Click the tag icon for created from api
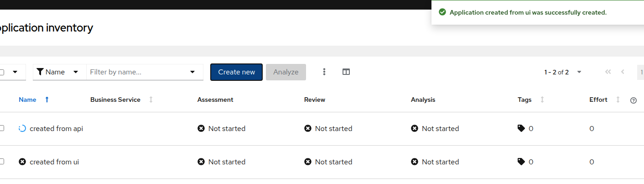The image size is (644, 184). [521, 129]
